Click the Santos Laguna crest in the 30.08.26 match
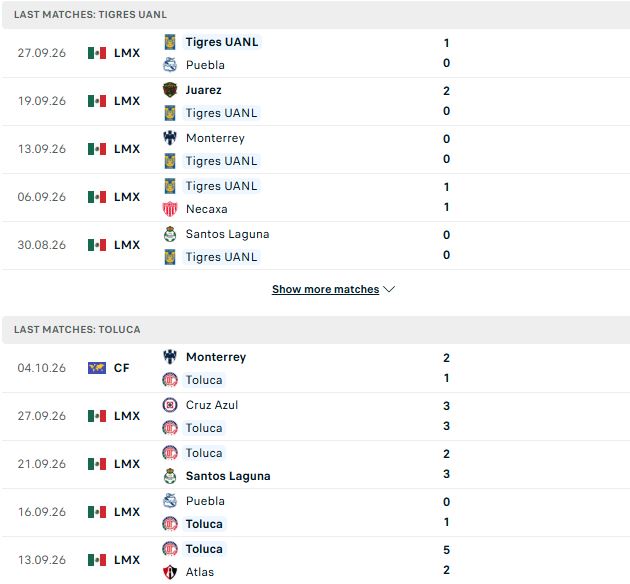630x584 pixels. (x=170, y=234)
